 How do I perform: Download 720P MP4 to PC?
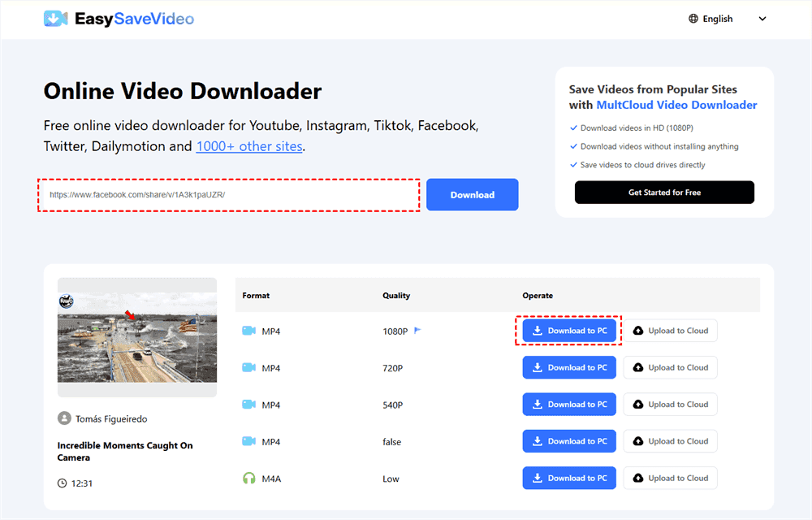pyautogui.click(x=569, y=367)
